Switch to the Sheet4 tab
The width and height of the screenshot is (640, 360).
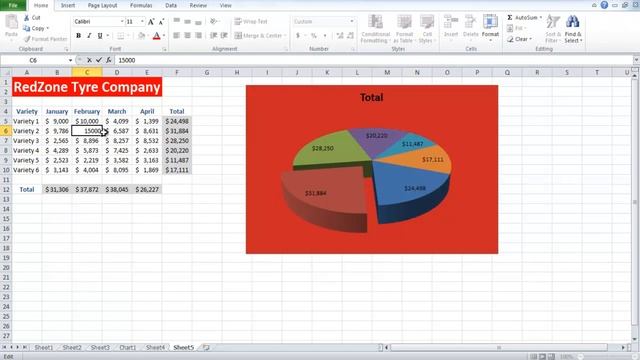pyautogui.click(x=156, y=347)
